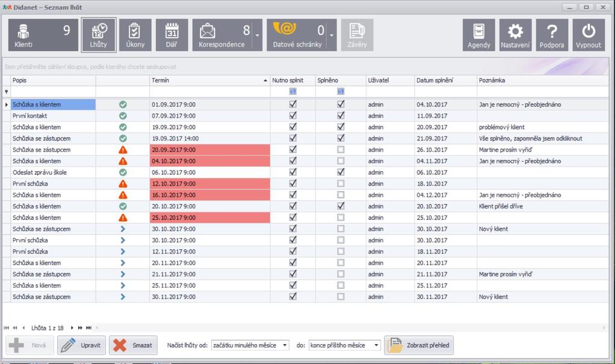Expand Korespondence dropdown arrow
This screenshot has height=364, width=615.
point(258,35)
